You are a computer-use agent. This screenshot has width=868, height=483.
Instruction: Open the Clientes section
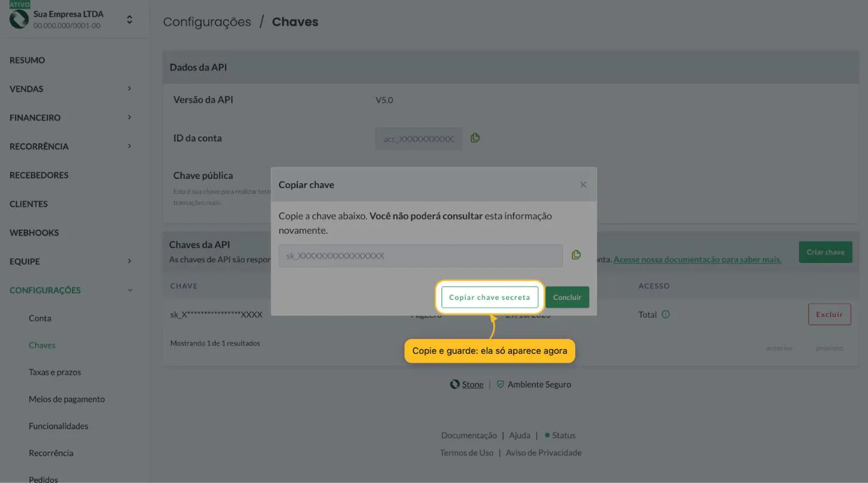[x=29, y=204]
